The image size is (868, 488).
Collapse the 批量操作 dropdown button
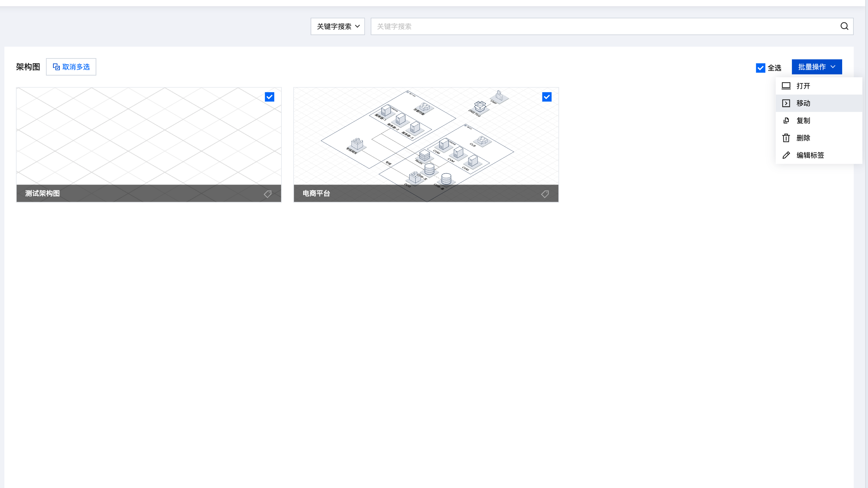(817, 67)
